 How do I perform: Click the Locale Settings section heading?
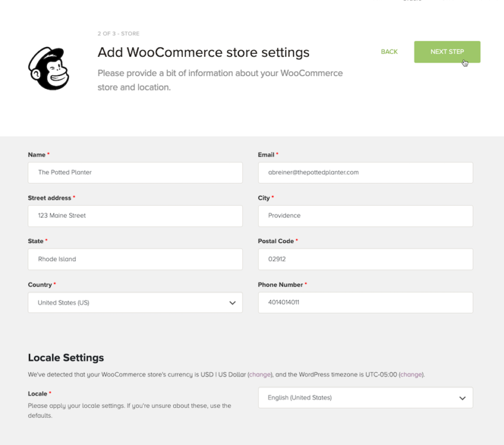(66, 357)
